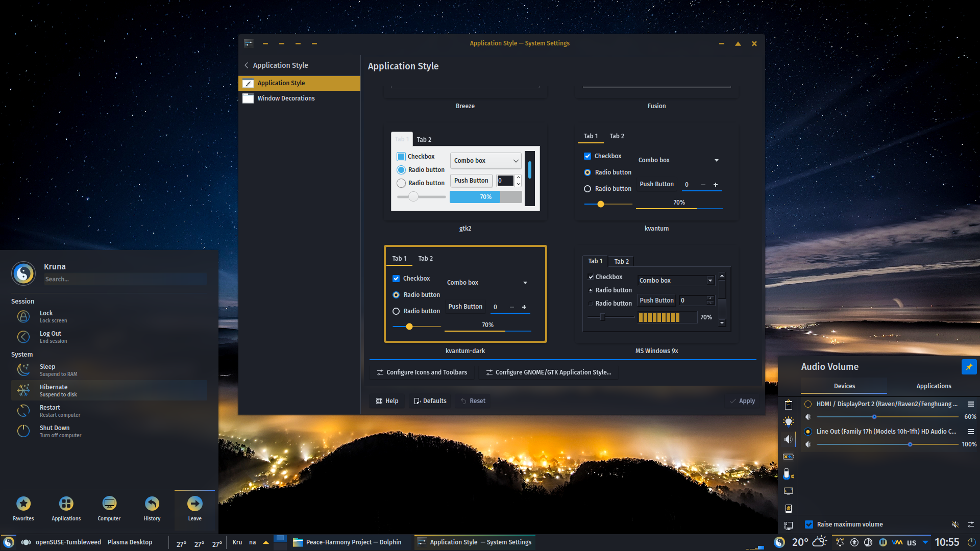Screen dimensions: 980x551
Task: Toggle Checkbox in gtk2 preview
Action: [401, 157]
